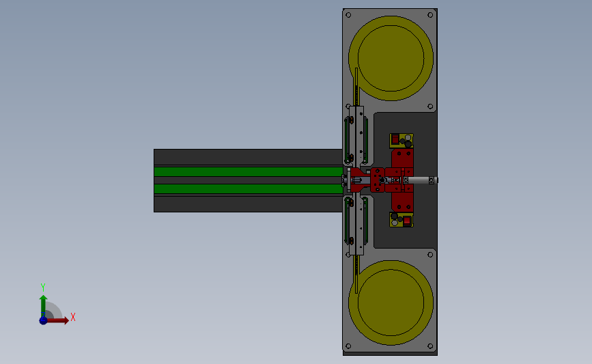This screenshot has width=592, height=364.
Task: Select the lower green conveyor belt strip
Action: (x=248, y=188)
